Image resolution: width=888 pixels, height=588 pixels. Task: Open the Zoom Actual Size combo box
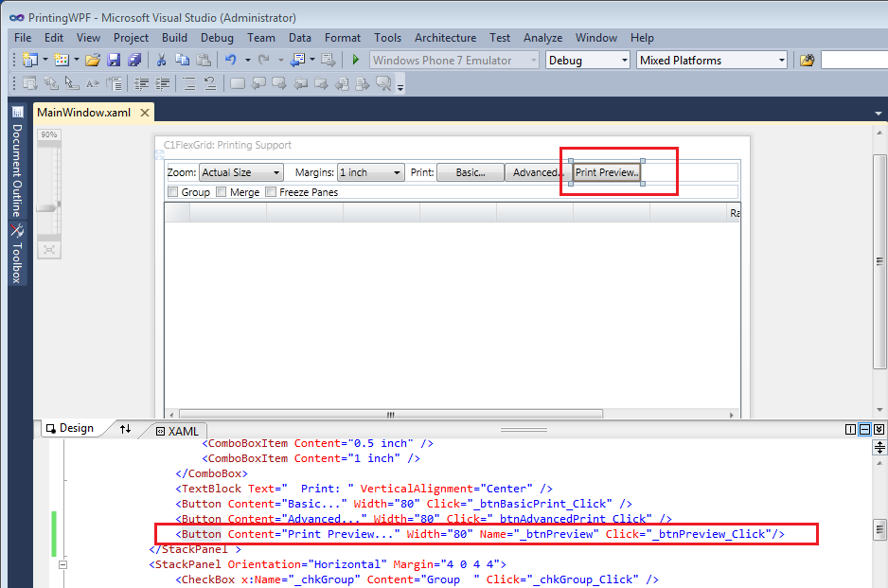click(x=241, y=172)
